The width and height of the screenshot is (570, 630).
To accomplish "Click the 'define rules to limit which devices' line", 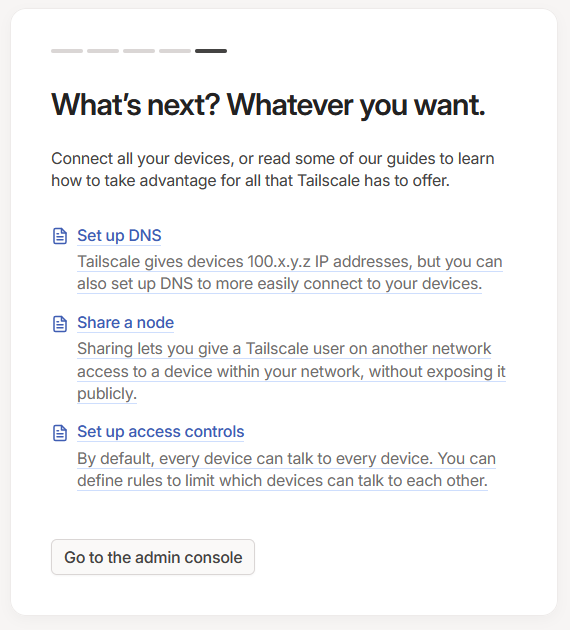I will click(282, 481).
